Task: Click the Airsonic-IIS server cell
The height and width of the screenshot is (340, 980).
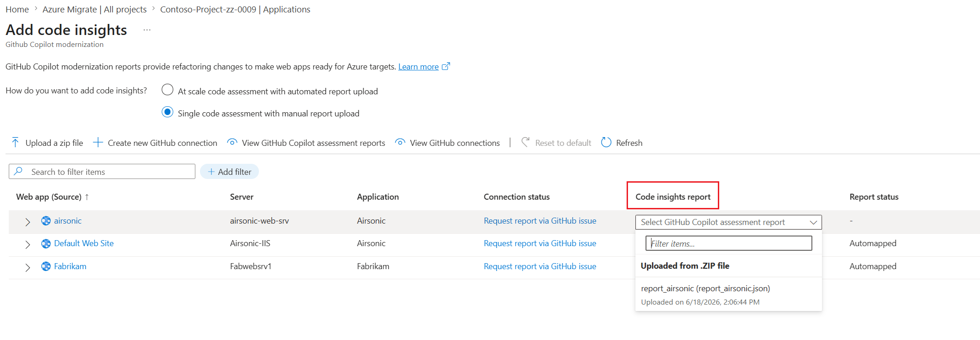Action: coord(250,243)
